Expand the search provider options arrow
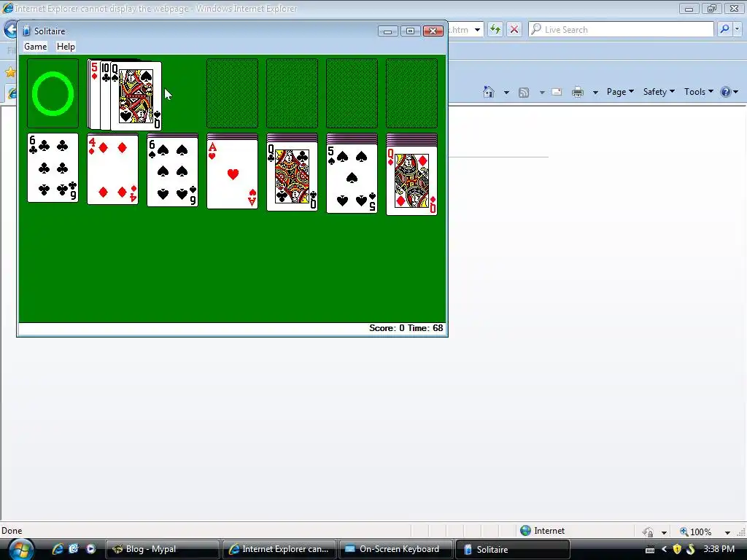Screen dimensions: 747x560 [x=737, y=29]
